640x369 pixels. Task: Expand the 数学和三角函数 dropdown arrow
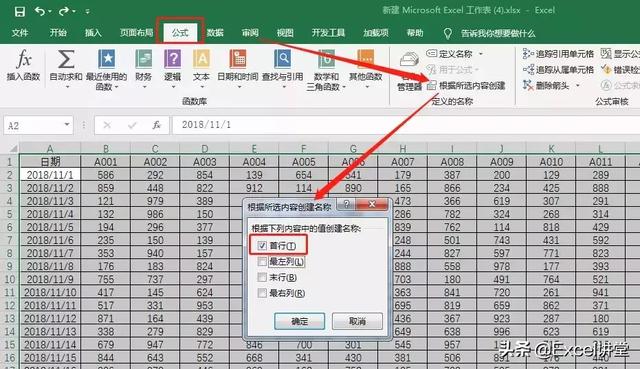(x=344, y=87)
